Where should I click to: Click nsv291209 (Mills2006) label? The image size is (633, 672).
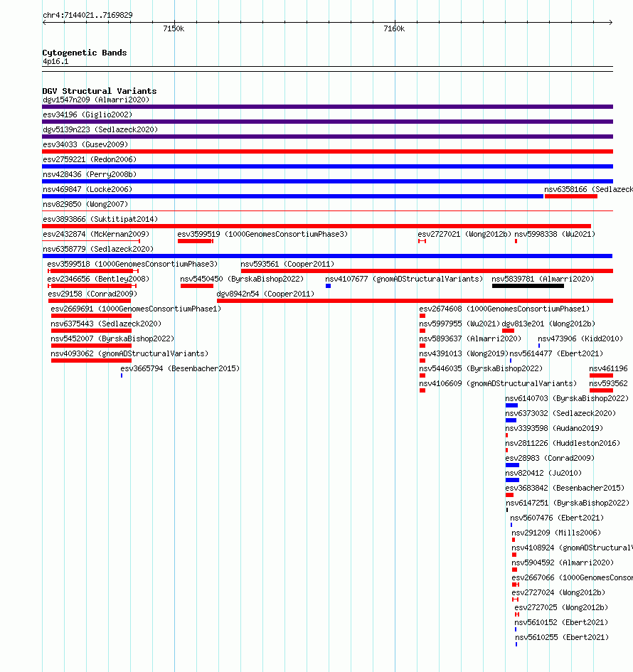coord(556,533)
